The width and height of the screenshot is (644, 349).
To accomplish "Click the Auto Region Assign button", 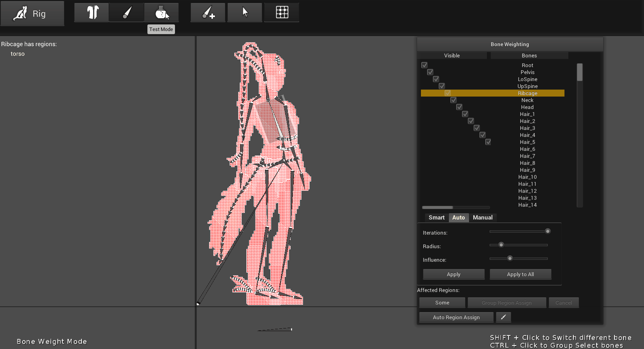I will point(456,317).
